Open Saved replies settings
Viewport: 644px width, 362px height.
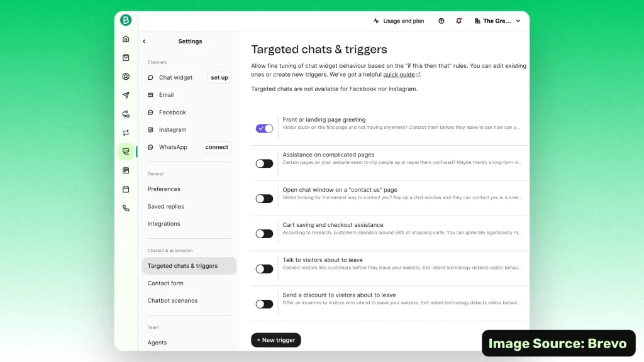165,206
